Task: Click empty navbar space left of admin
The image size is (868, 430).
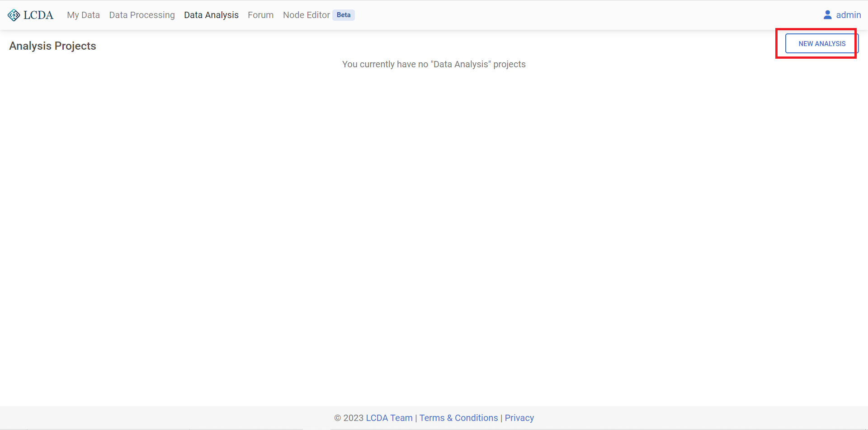Action: 588,15
